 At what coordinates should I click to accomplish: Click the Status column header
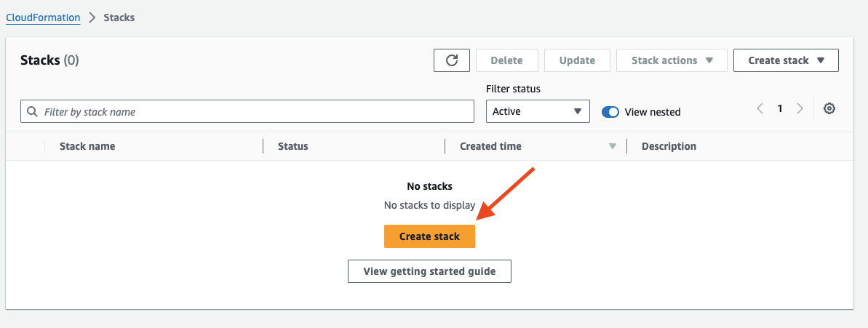[x=293, y=146]
